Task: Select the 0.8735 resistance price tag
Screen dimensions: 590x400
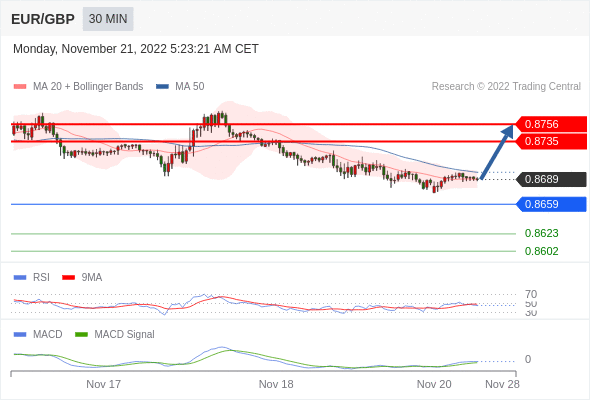Action: point(551,141)
